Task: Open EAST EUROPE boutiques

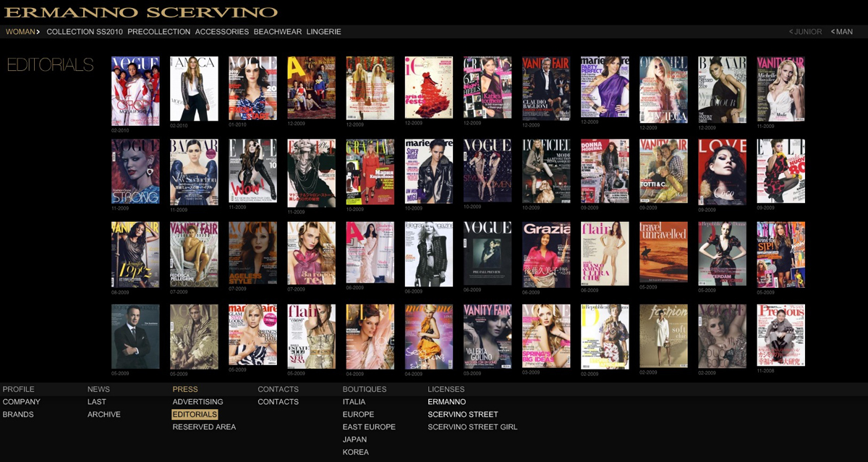Action: [369, 427]
